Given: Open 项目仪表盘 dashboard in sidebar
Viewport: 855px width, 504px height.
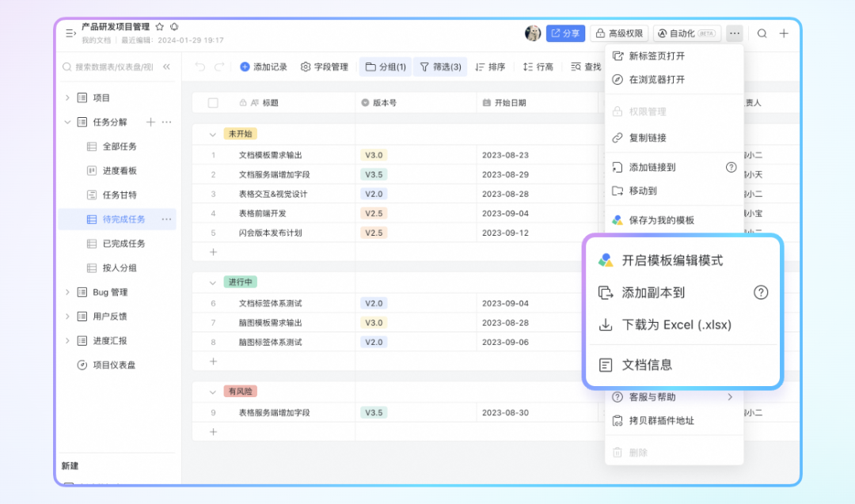Looking at the screenshot, I should click(x=114, y=365).
